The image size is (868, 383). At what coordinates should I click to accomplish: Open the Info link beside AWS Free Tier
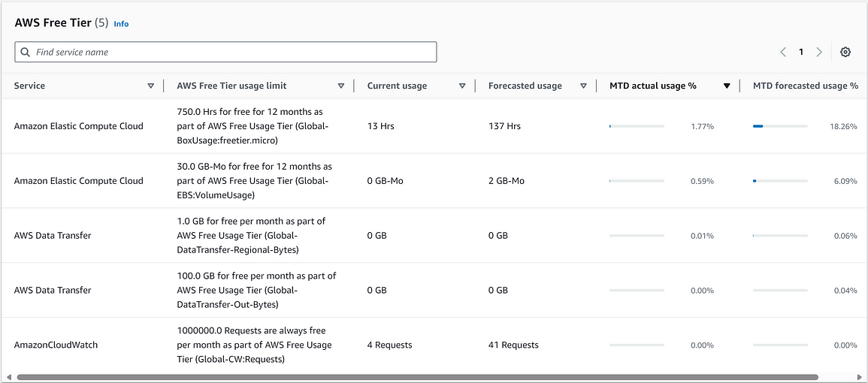(x=121, y=24)
